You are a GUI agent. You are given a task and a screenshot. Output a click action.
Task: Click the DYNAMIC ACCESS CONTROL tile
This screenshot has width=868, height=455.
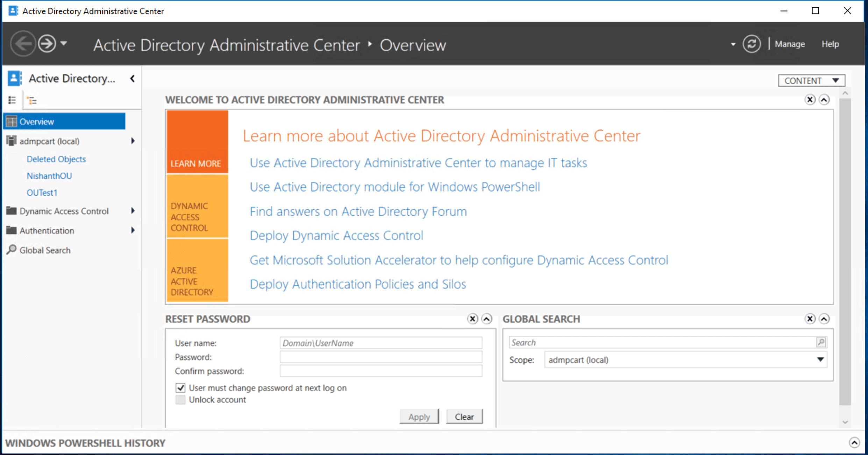pyautogui.click(x=197, y=206)
